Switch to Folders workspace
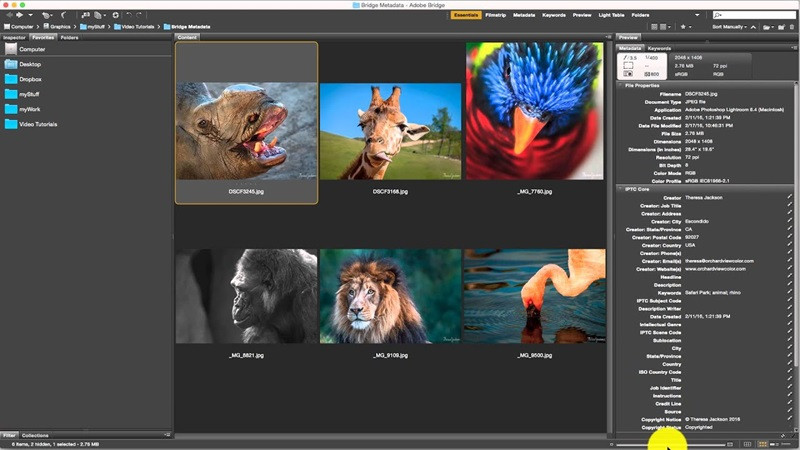Image resolution: width=800 pixels, height=450 pixels. 640,15
